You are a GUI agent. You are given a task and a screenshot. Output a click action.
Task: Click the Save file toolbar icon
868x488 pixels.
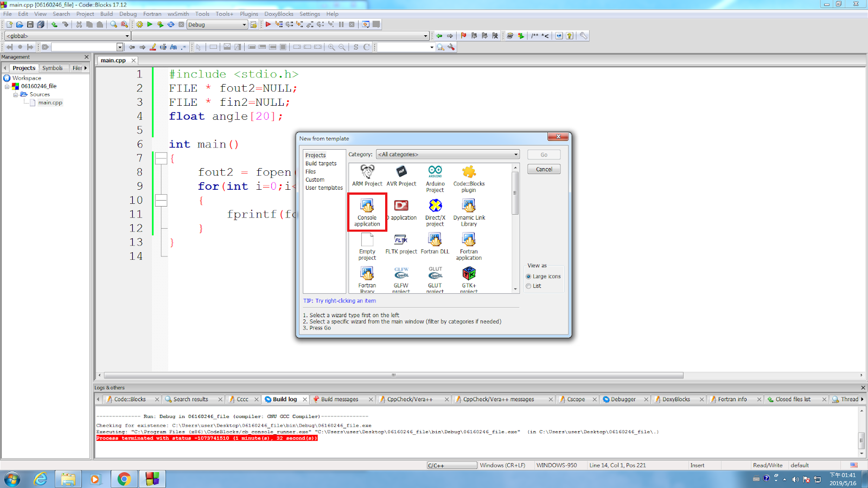(30, 24)
